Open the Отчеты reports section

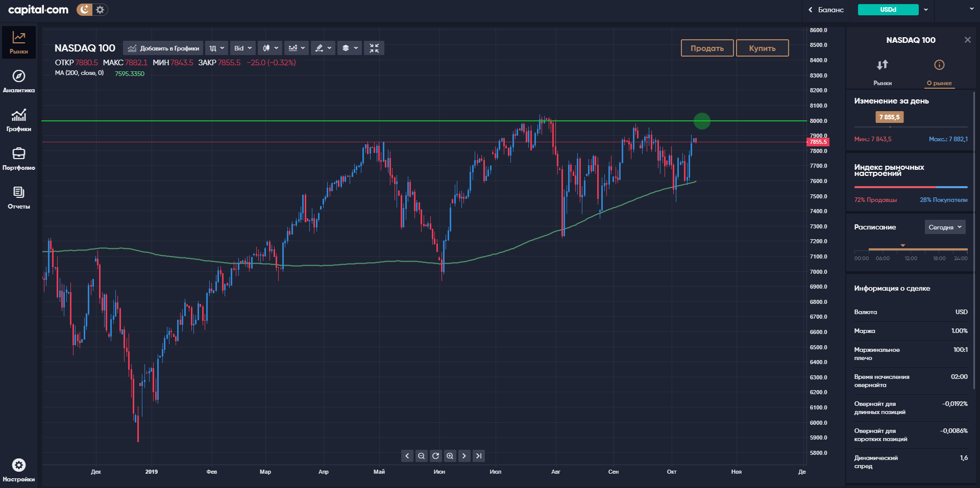[x=19, y=197]
